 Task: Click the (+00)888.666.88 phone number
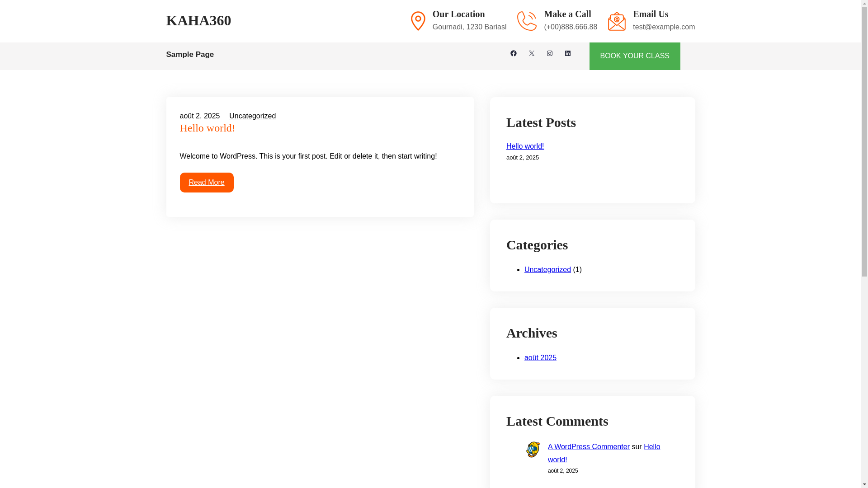pyautogui.click(x=571, y=27)
